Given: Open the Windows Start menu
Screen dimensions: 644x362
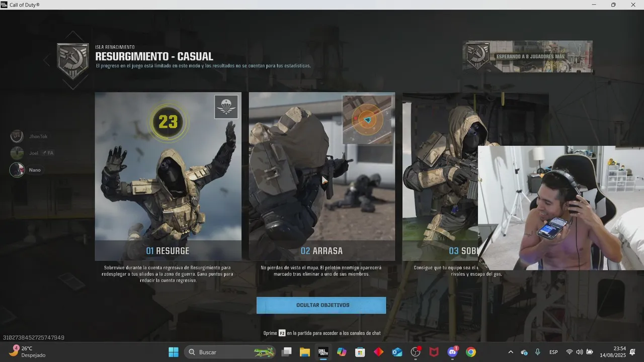Looking at the screenshot, I should click(174, 352).
